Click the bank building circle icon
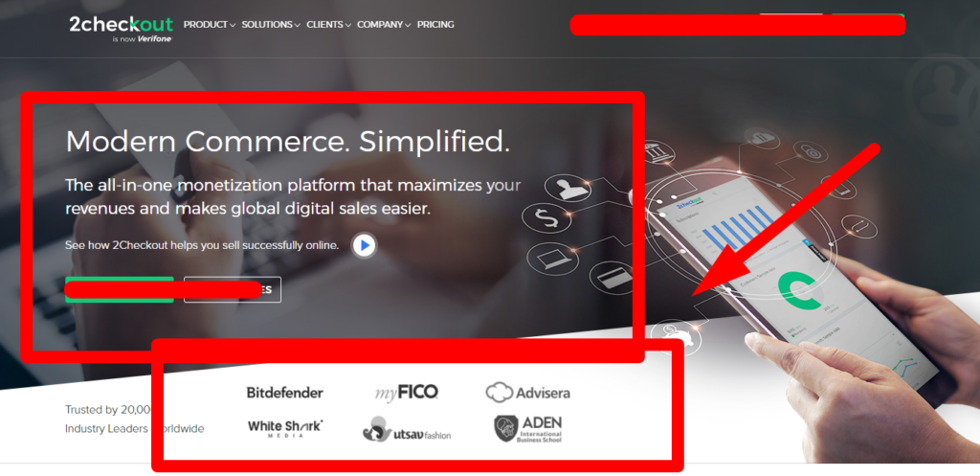980x476 pixels. (x=658, y=152)
